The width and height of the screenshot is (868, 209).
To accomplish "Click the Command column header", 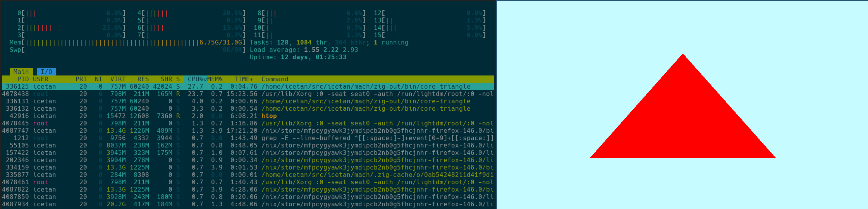I will point(275,79).
